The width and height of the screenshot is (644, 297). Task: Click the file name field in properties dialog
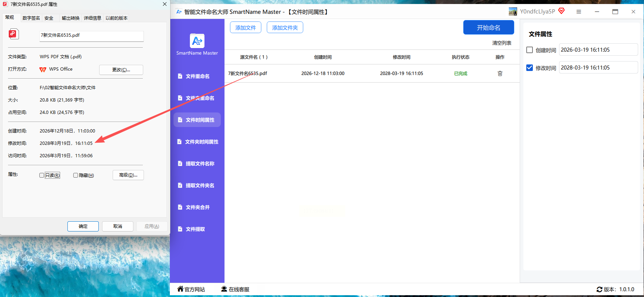click(x=91, y=36)
